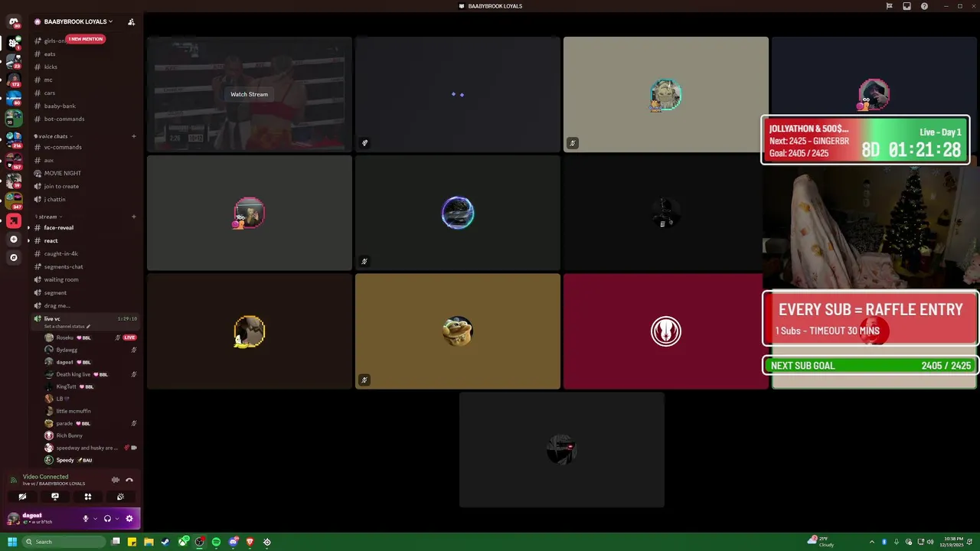Toggle headphones deafen in user panel
Image resolution: width=980 pixels, height=551 pixels.
pos(107,518)
